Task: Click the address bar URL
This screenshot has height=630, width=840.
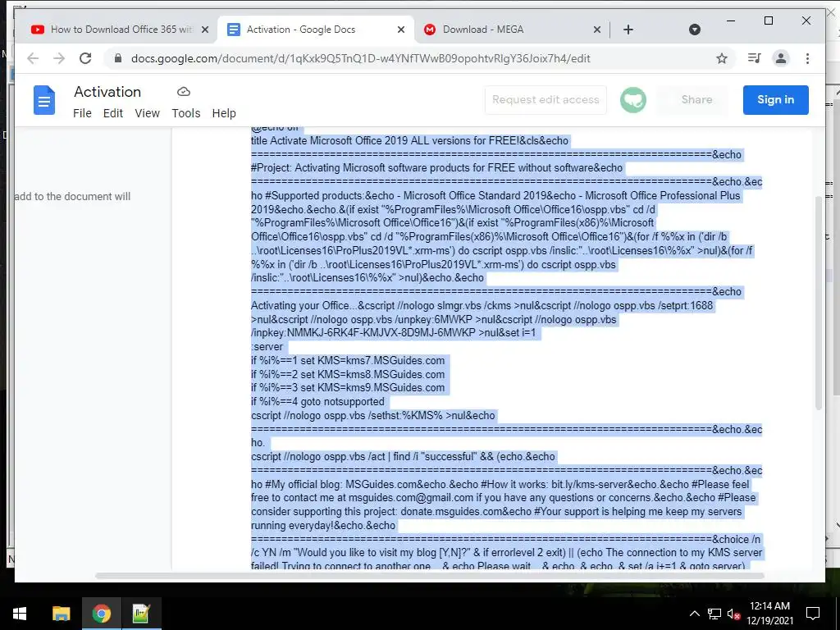Action: tap(361, 58)
